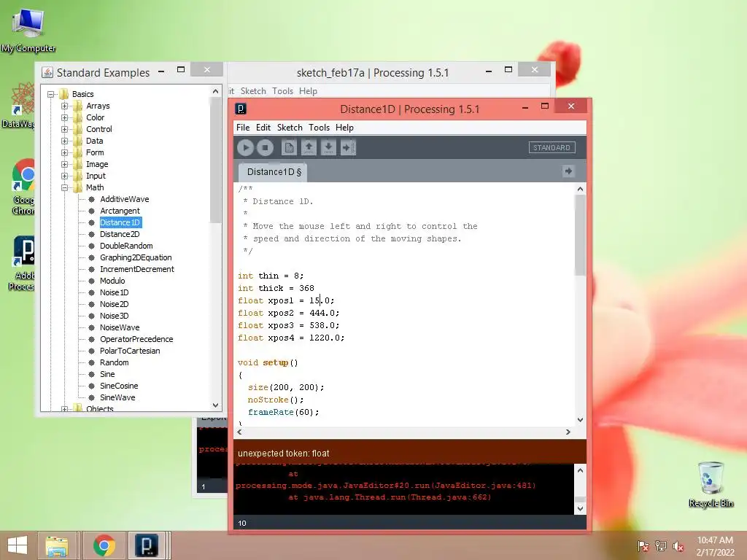Select the Noise3D example
This screenshot has width=747, height=560.
114,316
